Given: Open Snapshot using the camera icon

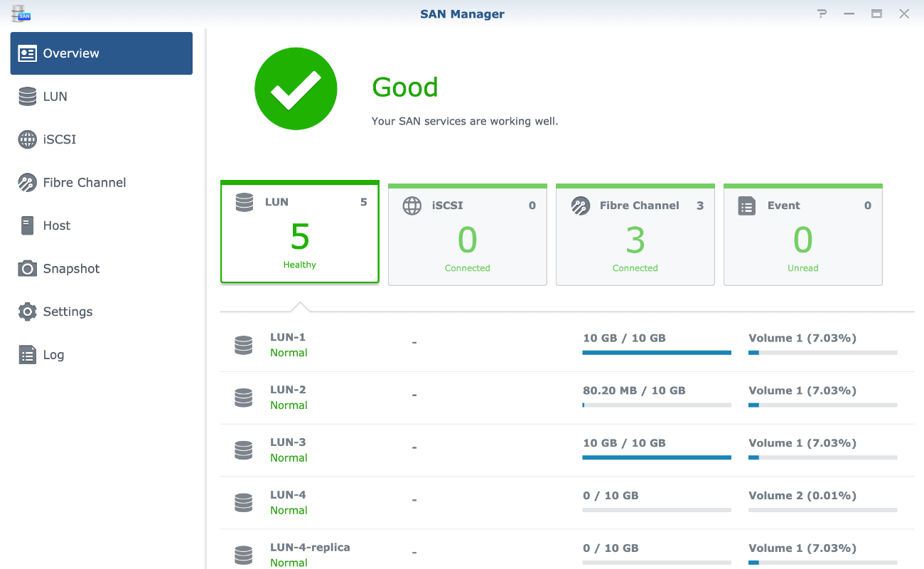Looking at the screenshot, I should coord(26,268).
